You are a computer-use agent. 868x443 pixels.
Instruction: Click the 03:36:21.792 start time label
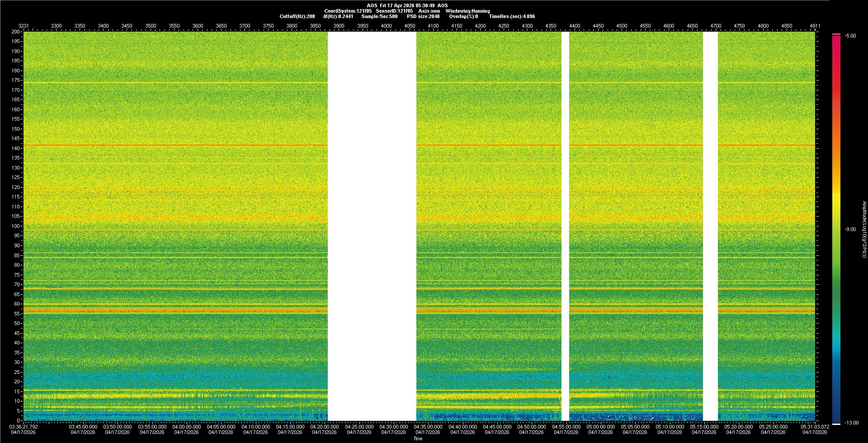click(x=24, y=427)
